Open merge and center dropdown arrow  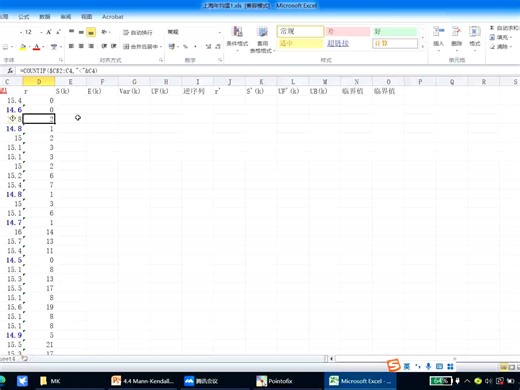pyautogui.click(x=161, y=46)
